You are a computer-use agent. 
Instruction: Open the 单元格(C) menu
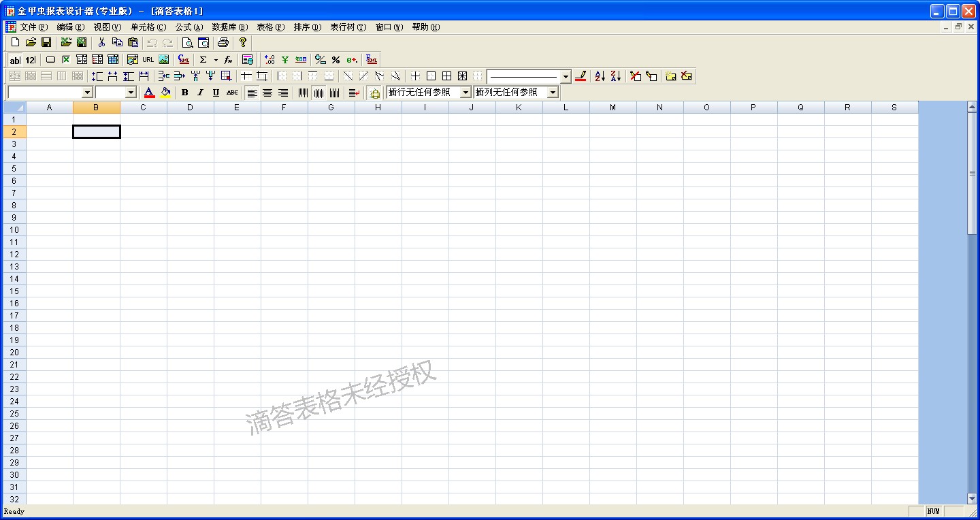tap(148, 27)
